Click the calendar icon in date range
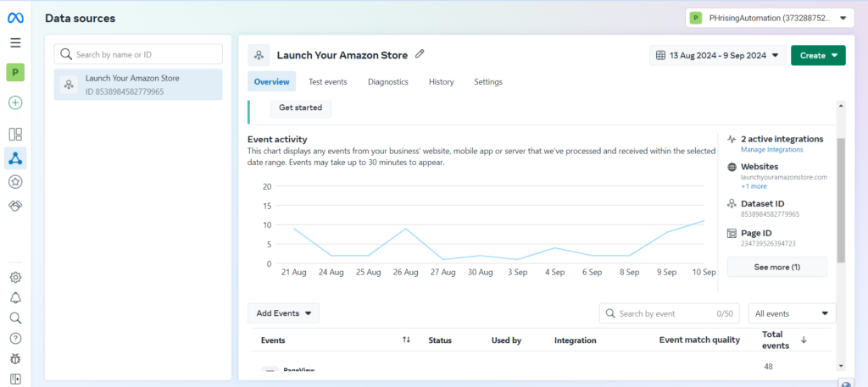This screenshot has width=868, height=387. [x=660, y=55]
